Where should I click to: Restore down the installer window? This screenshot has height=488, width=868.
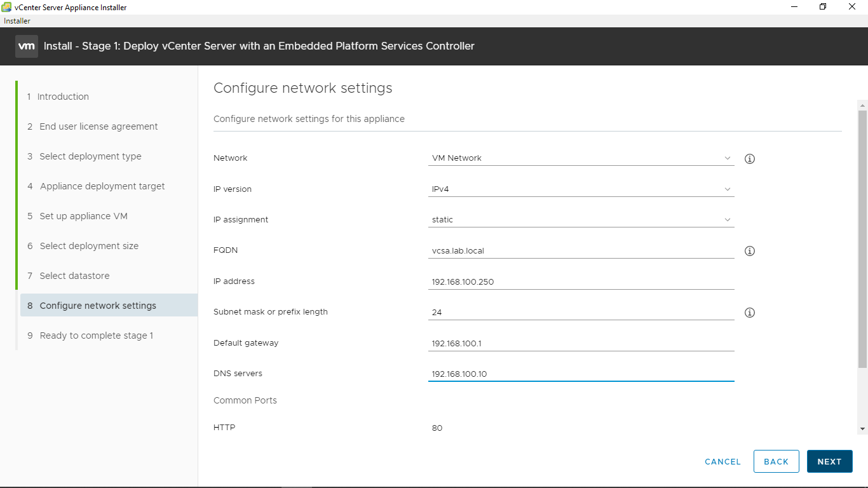(823, 7)
